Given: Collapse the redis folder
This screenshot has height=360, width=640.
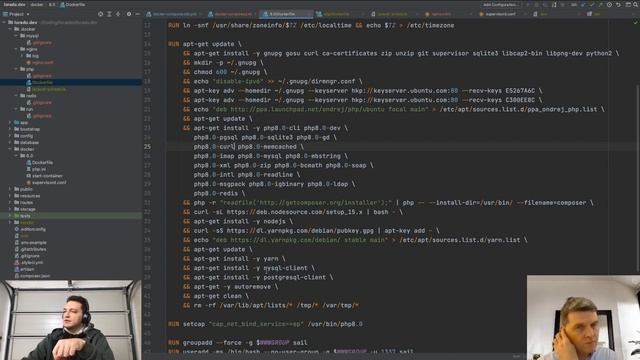Looking at the screenshot, I should (16, 96).
